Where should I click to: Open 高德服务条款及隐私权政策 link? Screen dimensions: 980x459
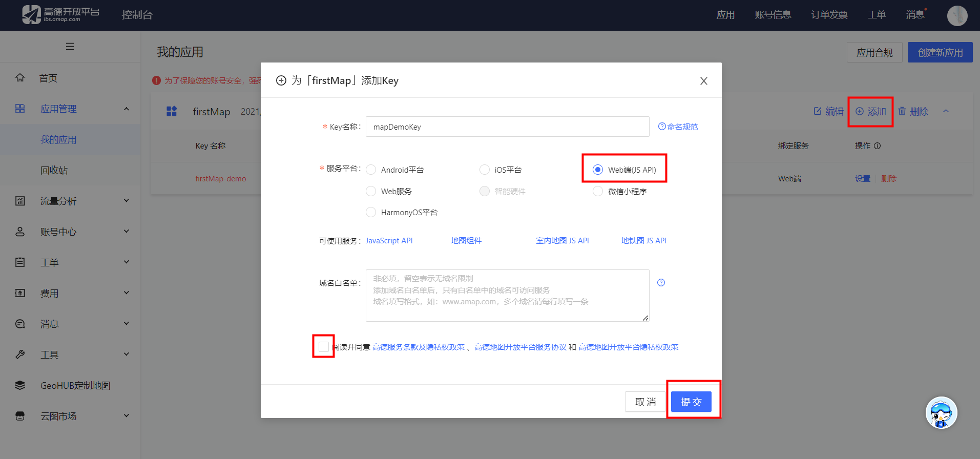[419, 347]
